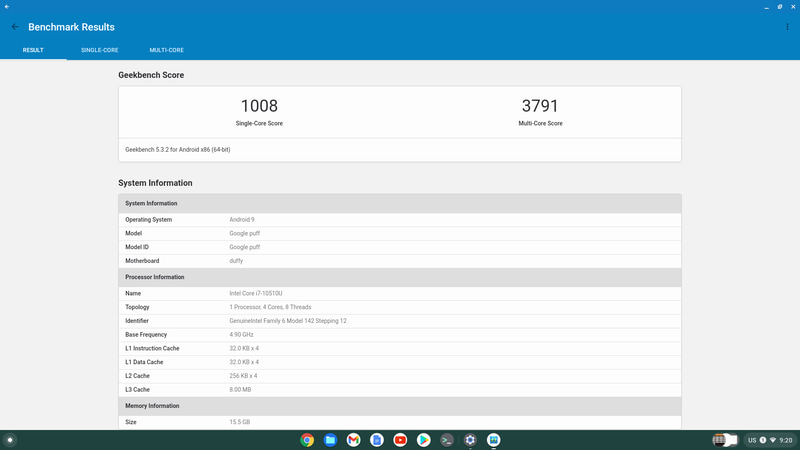Screen dimensions: 800x450
Task: Click the Wi-Fi status icon
Action: coord(773,440)
